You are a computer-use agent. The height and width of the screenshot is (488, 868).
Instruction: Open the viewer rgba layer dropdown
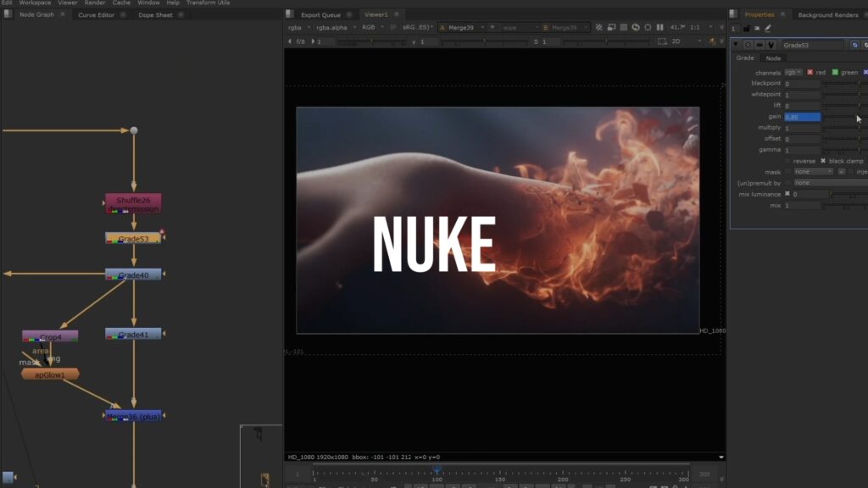(299, 27)
